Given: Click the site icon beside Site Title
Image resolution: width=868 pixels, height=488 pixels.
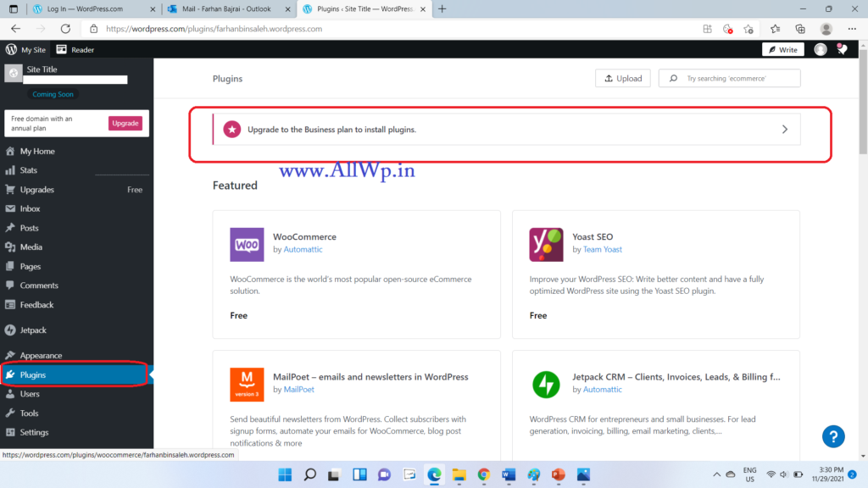Looking at the screenshot, I should point(14,73).
